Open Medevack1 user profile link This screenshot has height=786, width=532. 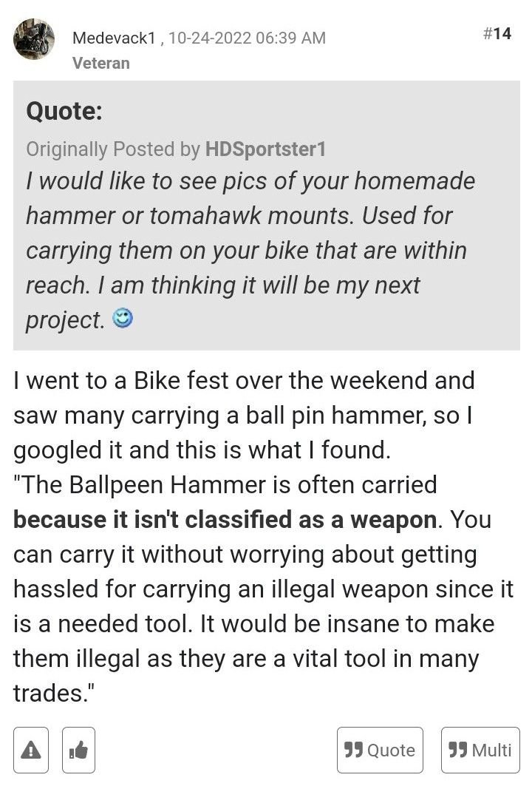pyautogui.click(x=113, y=38)
